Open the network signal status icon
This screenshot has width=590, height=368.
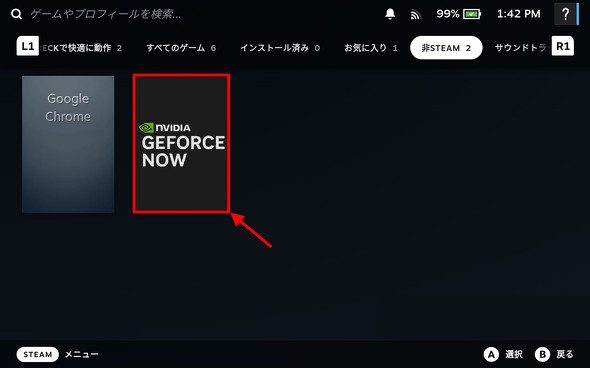pos(415,15)
